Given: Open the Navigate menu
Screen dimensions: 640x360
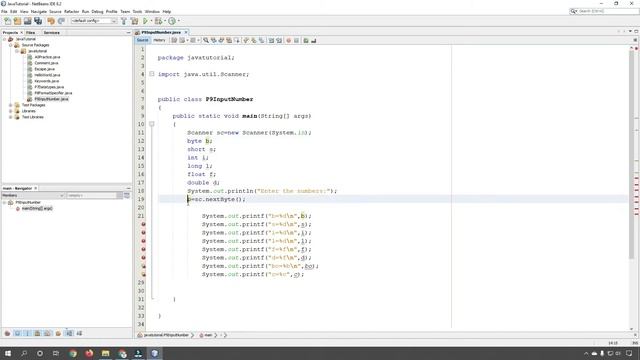Looking at the screenshot, I should click(39, 11).
